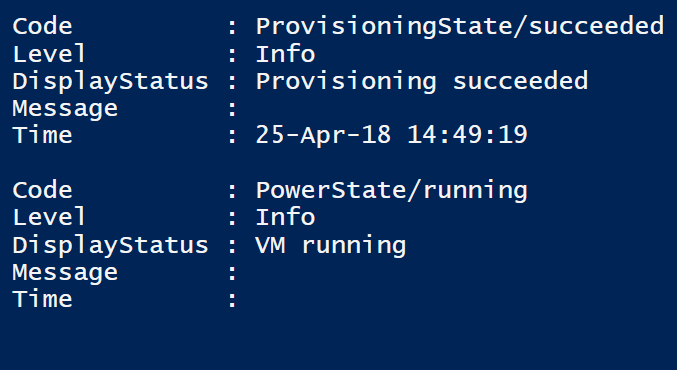The image size is (677, 370).
Task: Click the VM running status text
Action: tap(331, 245)
